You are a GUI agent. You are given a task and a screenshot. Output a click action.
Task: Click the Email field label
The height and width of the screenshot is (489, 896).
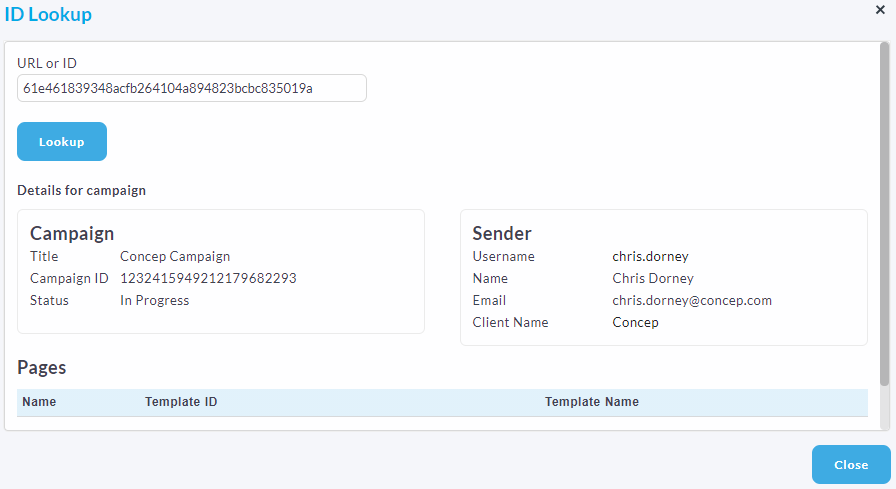489,300
